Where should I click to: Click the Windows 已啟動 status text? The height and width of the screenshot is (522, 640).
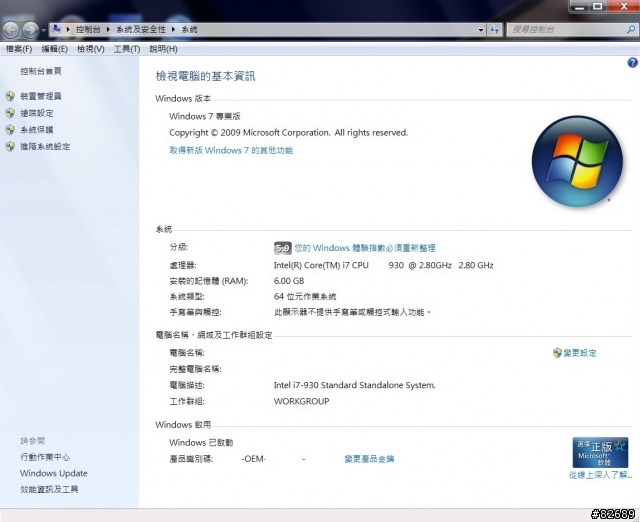tap(201, 442)
